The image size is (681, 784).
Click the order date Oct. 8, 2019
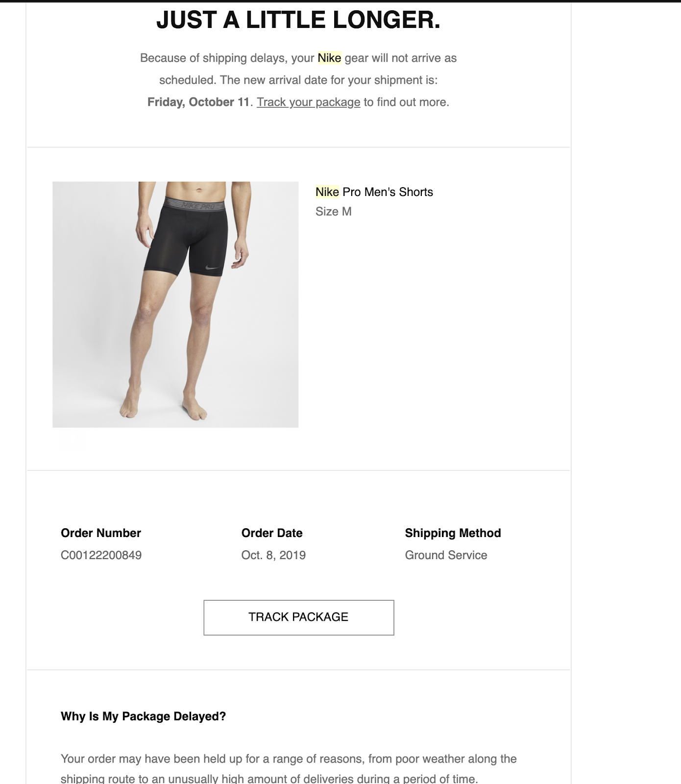[x=273, y=555]
